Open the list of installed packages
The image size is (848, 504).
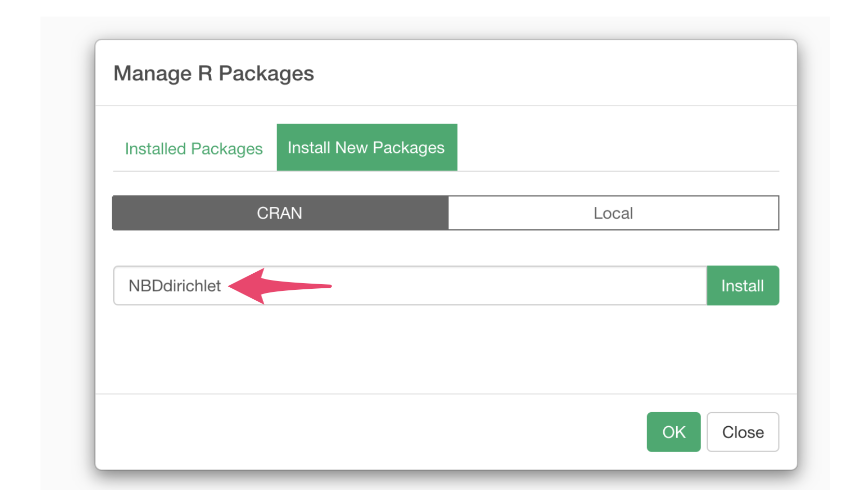(194, 149)
